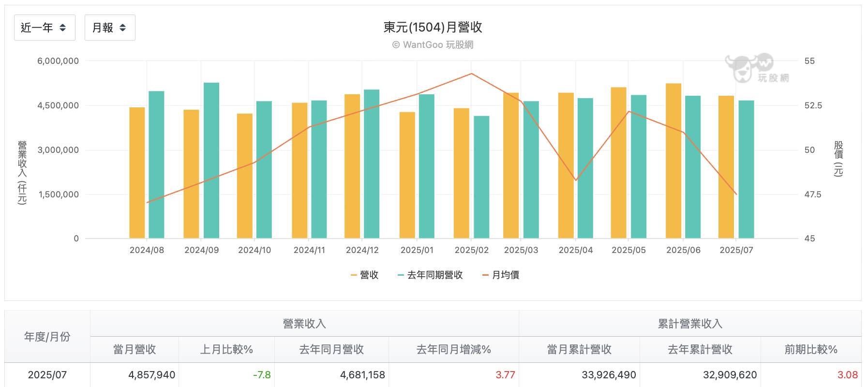868x387 pixels.
Task: Toggle the 去年同期營收 legend series
Action: pos(430,275)
